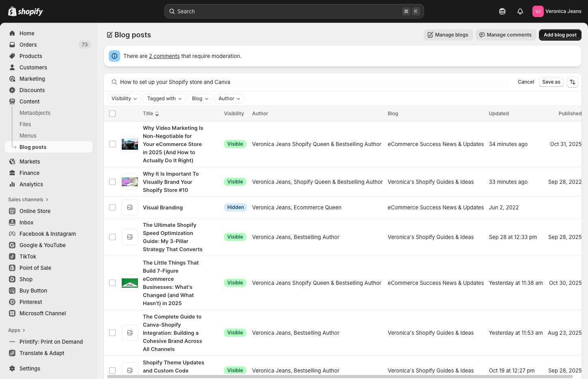Go to Orders in the sidebar
588x379 pixels.
pyautogui.click(x=28, y=45)
